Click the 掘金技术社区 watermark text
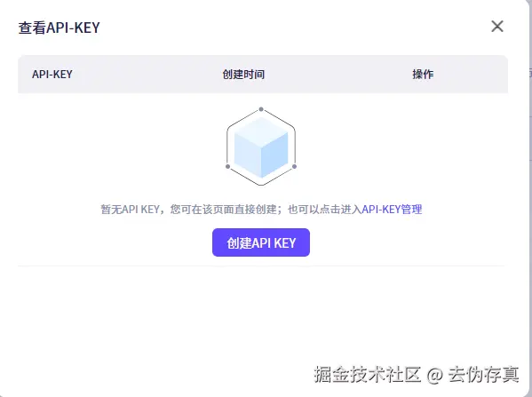Screen dimensions: 532x397 (368, 375)
